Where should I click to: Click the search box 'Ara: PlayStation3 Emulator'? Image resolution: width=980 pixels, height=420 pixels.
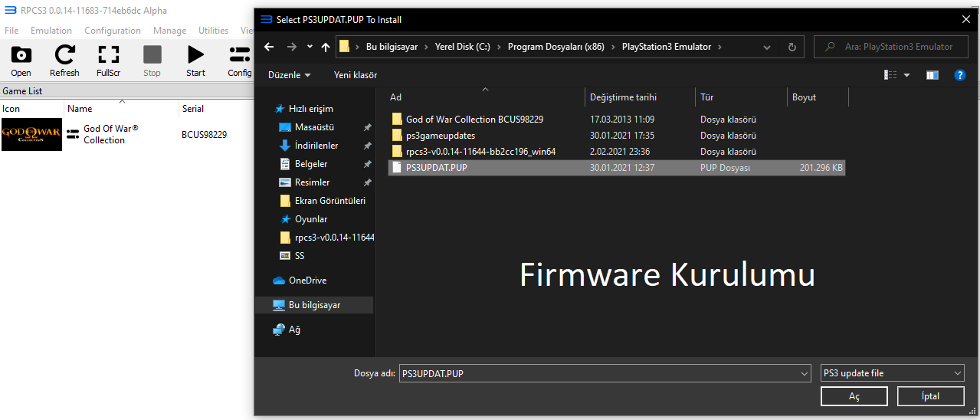[x=890, y=47]
